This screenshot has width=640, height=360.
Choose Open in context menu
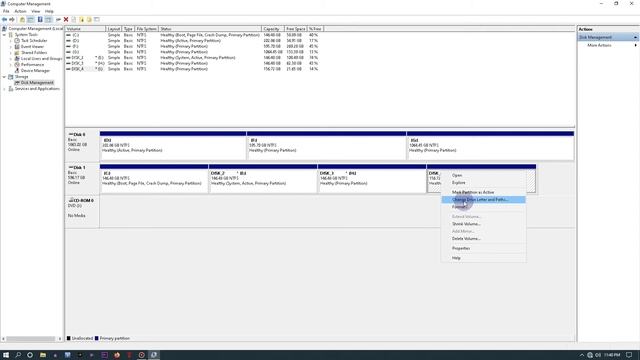[483, 175]
